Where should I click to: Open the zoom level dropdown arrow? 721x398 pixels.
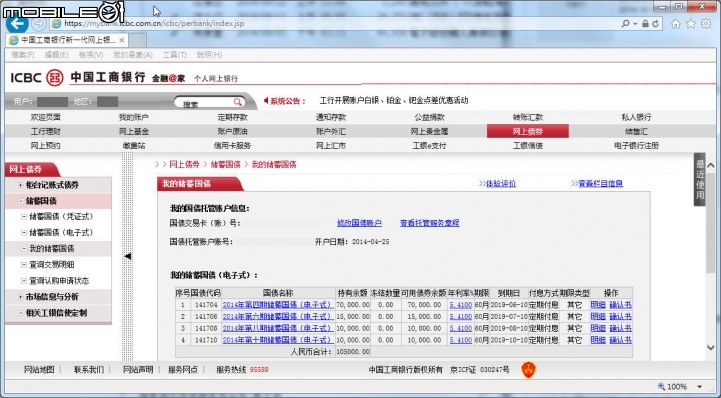coord(699,387)
